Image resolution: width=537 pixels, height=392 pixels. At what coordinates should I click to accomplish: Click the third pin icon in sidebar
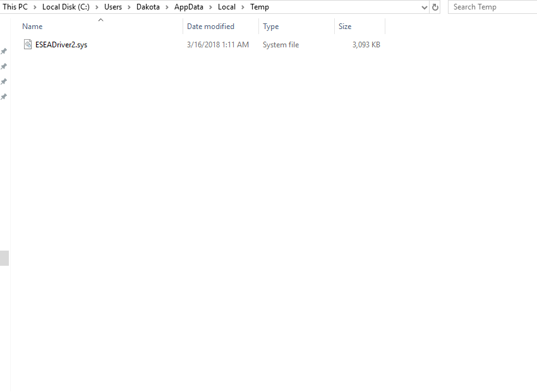(4, 81)
